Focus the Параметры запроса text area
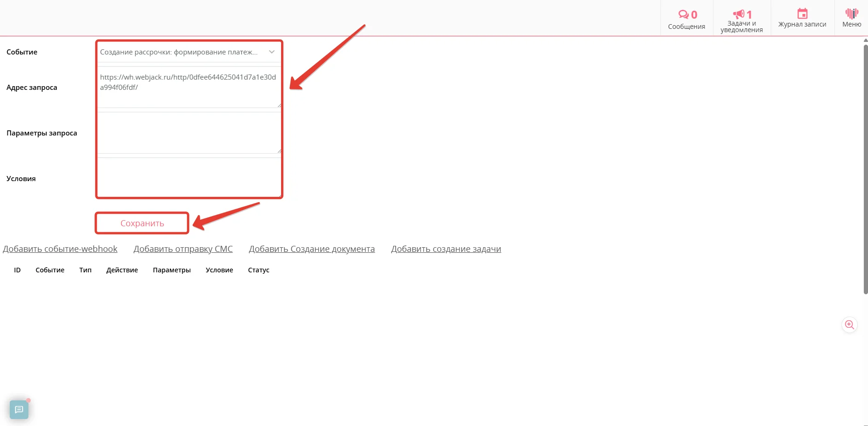Screen dimensions: 868x426 pyautogui.click(x=189, y=133)
